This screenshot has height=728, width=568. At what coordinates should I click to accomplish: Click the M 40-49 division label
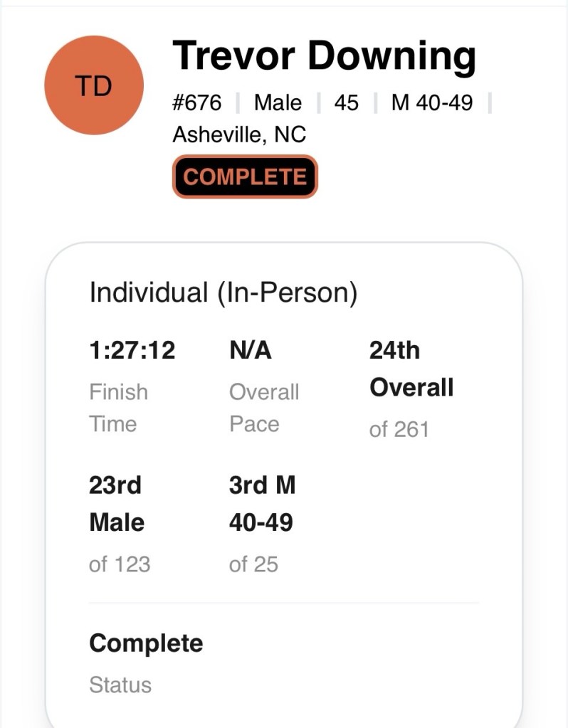tap(432, 102)
